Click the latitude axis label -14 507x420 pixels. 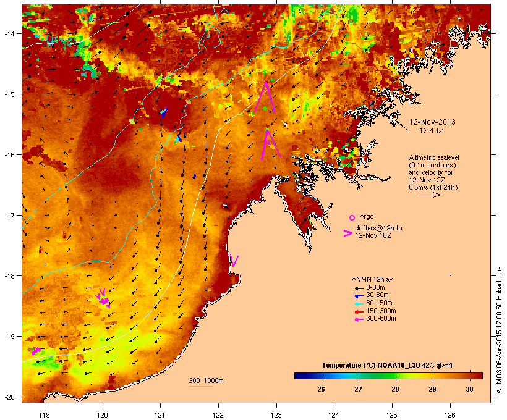click(x=9, y=33)
